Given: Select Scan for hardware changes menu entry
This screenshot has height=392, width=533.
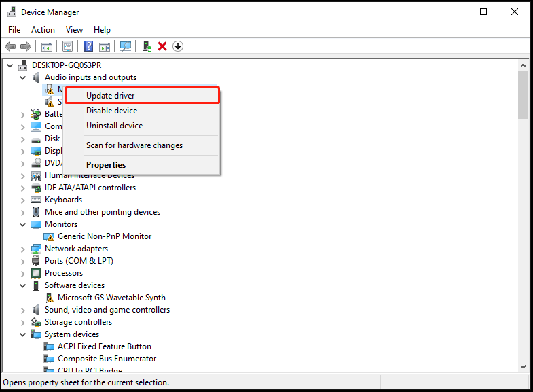Looking at the screenshot, I should (142, 145).
